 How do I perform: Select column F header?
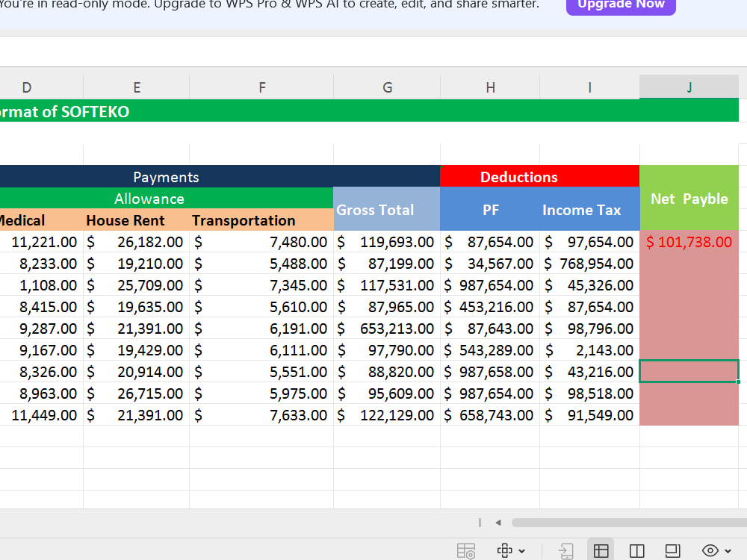(x=261, y=87)
